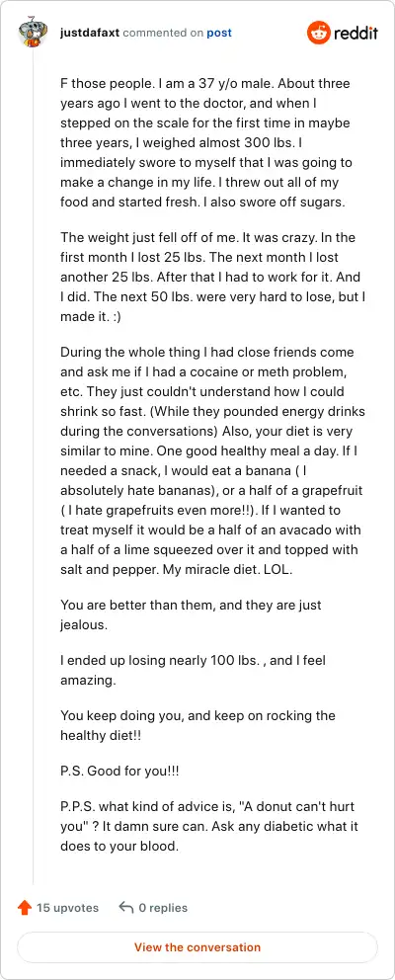Click the "P.P.S. what kind of advice" paragraph
This screenshot has height=980, width=395.
click(209, 827)
